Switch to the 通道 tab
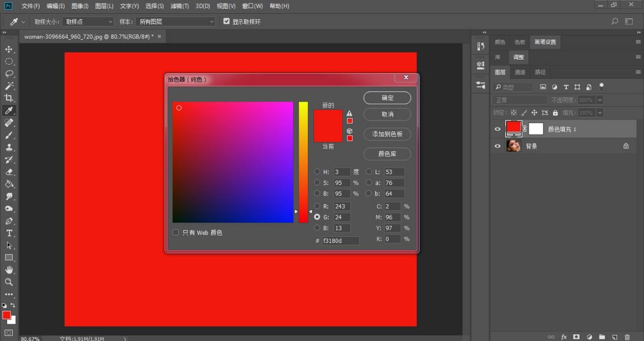 (520, 72)
